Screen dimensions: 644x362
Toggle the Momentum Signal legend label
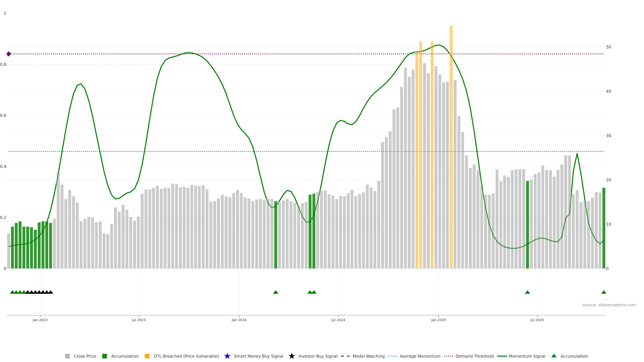click(527, 356)
